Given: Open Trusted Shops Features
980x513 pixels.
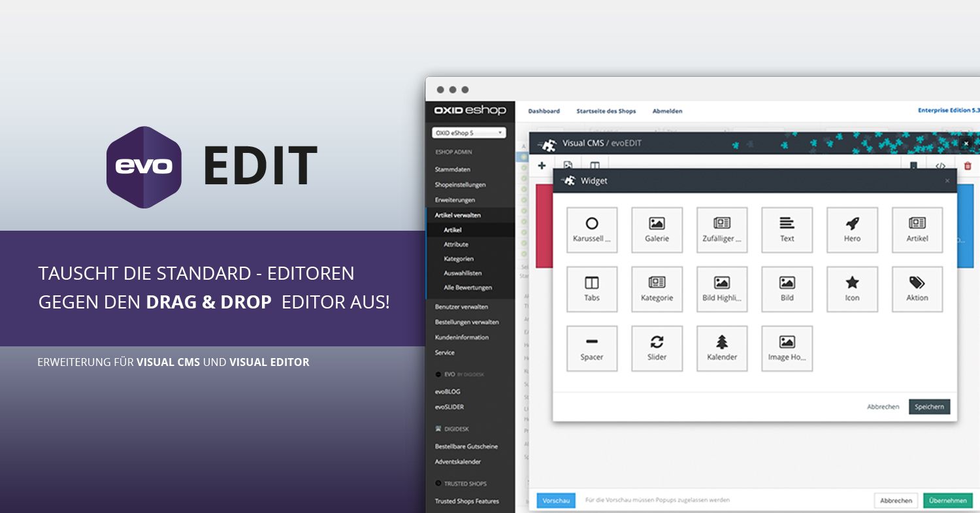Looking at the screenshot, I should pyautogui.click(x=466, y=501).
